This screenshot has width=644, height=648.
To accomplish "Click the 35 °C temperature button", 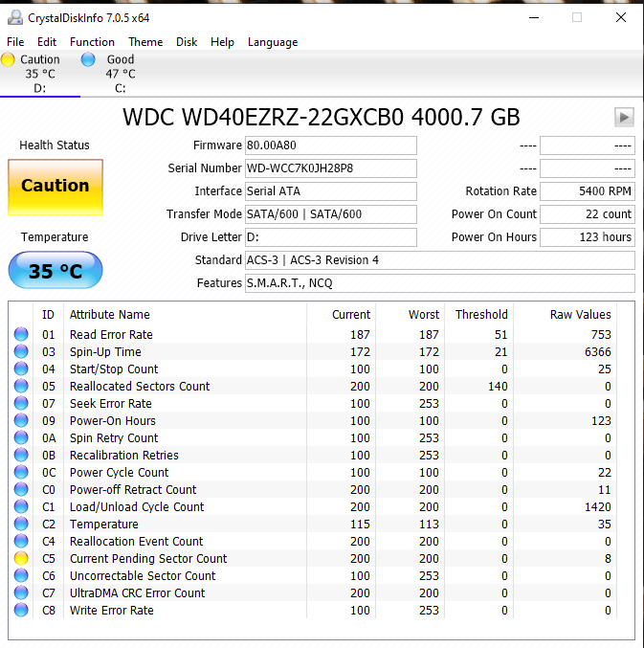I will pyautogui.click(x=56, y=270).
